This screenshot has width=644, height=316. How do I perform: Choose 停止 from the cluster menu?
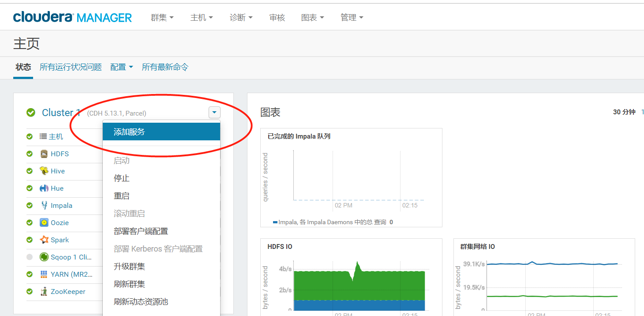tap(161, 178)
